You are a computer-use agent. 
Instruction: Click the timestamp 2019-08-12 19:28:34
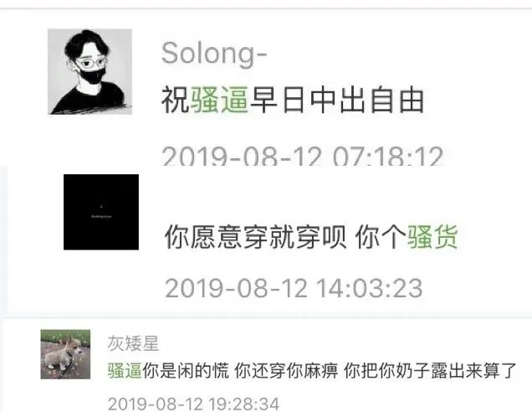coord(194,404)
